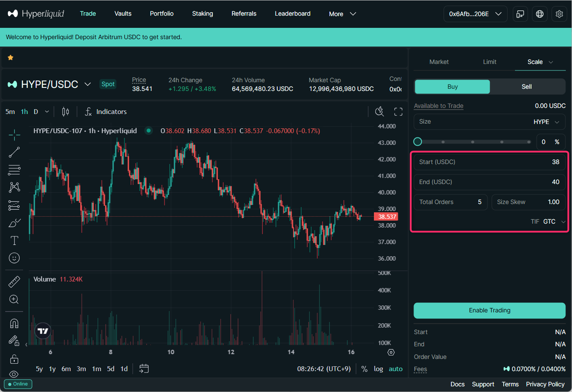The image size is (572, 392).
Task: Click the Enable Trading button
Action: tap(489, 310)
